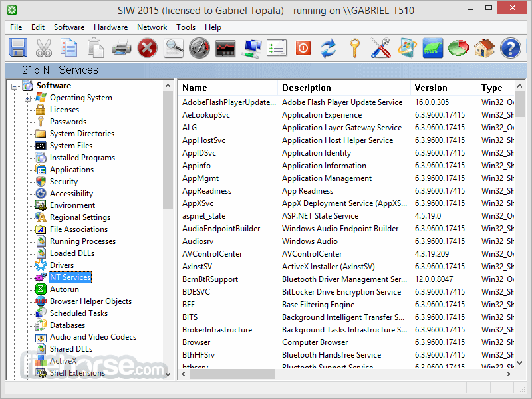Open the Edit menu
Viewport: 532px width, 399px height.
[38, 27]
